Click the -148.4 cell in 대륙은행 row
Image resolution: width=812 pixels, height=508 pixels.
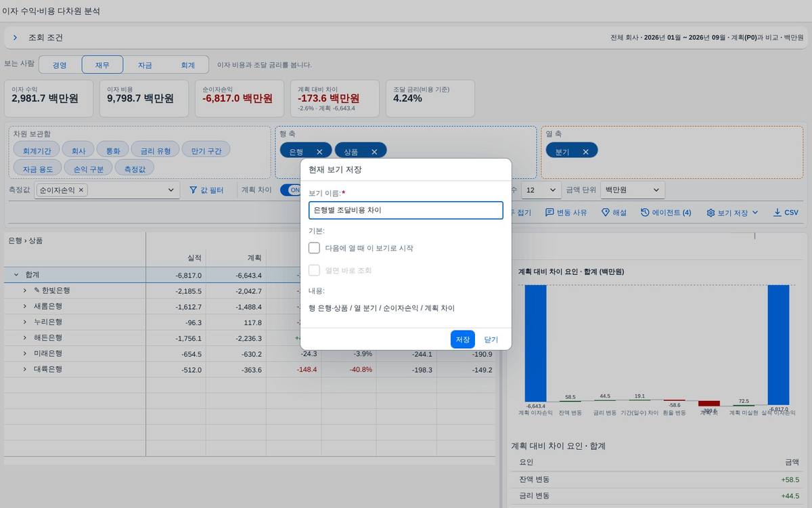point(294,370)
